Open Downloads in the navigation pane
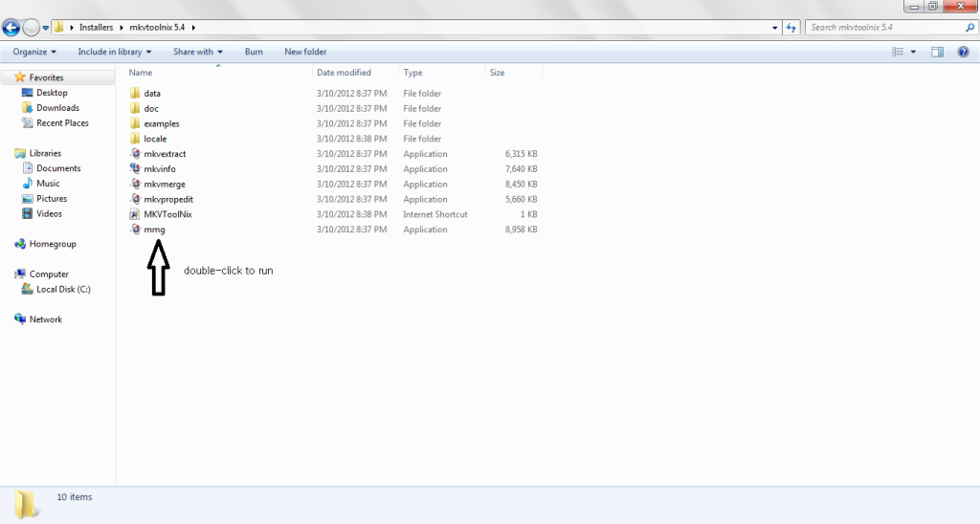This screenshot has width=980, height=524. [57, 107]
